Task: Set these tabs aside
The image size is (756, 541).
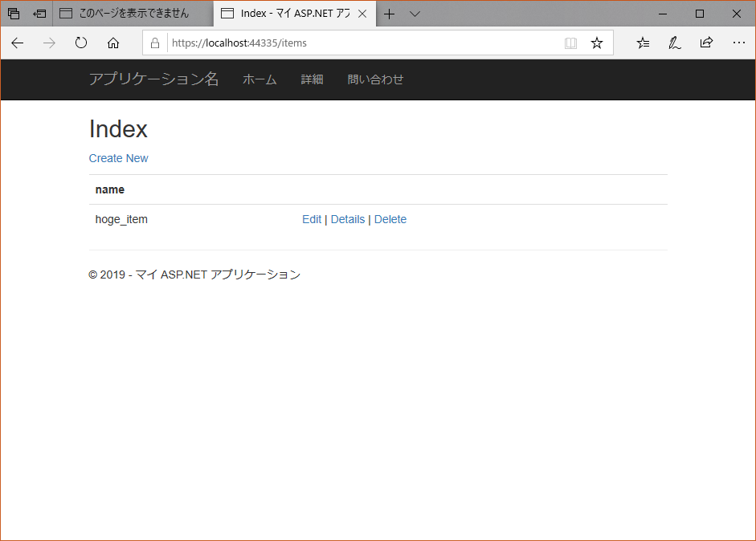Action: (39, 13)
